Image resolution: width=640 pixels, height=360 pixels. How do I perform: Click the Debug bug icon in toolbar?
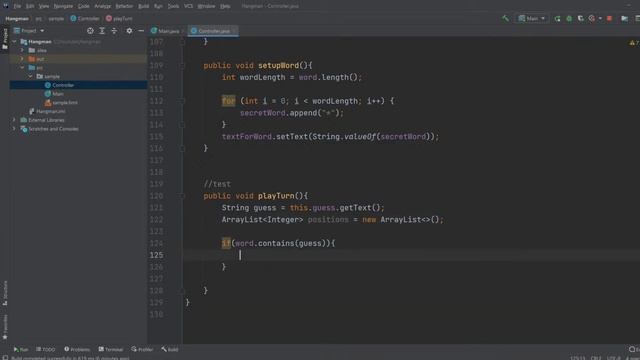pos(569,18)
